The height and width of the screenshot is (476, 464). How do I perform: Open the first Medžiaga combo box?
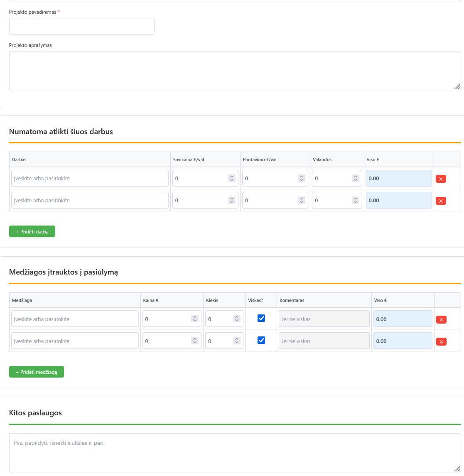coord(75,319)
